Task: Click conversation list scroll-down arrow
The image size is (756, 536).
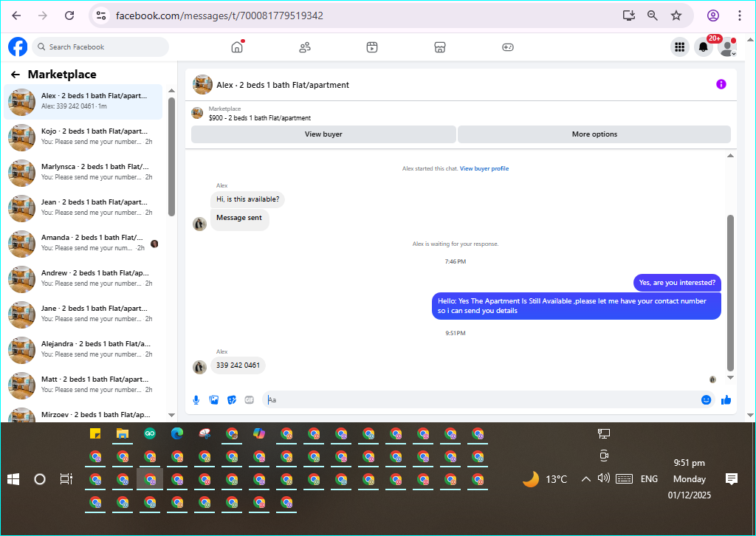Action: 171,415
